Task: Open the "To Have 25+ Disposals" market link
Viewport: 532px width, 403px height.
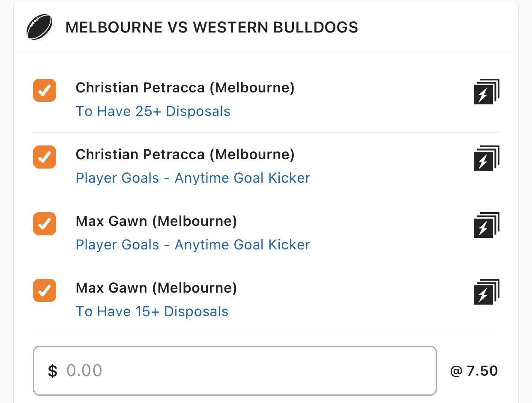Action: 153,111
